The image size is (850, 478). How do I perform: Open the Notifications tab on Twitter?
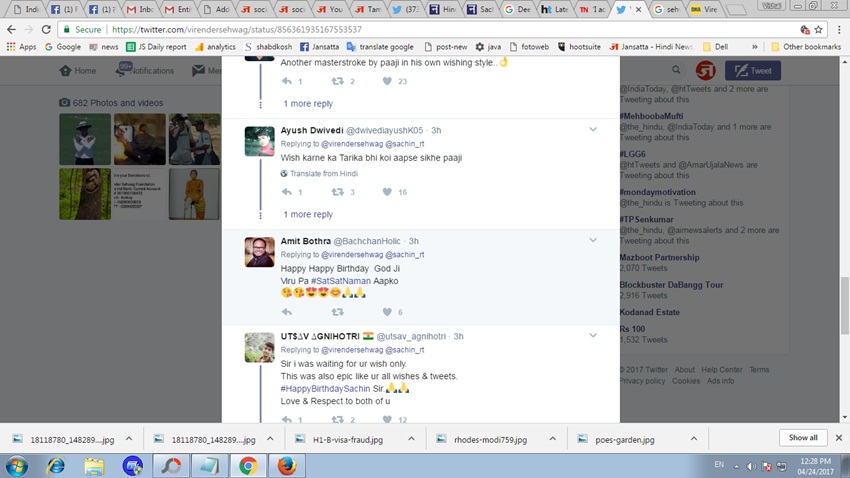(x=146, y=71)
